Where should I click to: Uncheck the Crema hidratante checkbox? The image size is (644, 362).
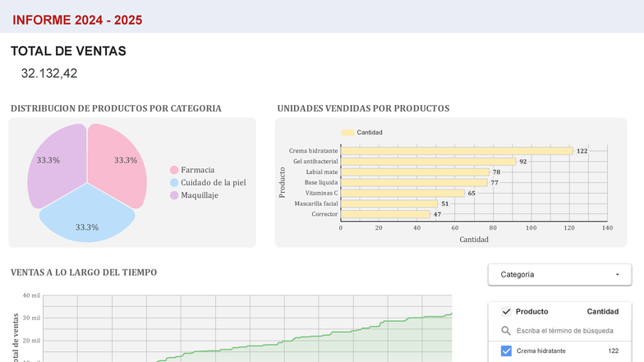(x=506, y=351)
